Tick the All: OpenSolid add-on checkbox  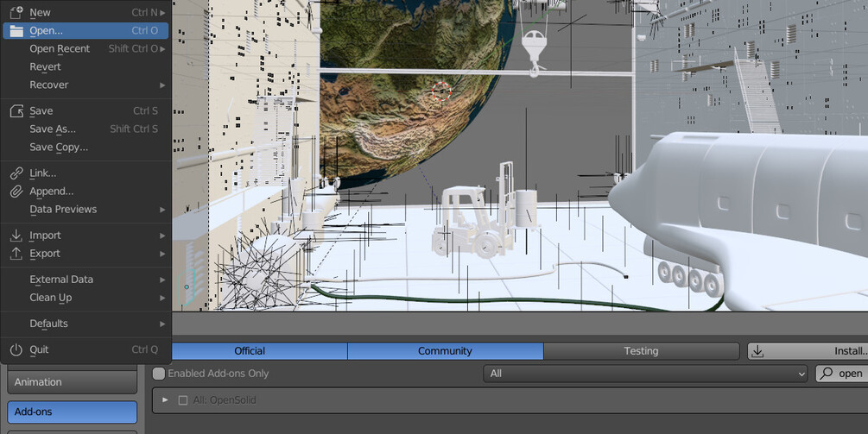tap(183, 400)
